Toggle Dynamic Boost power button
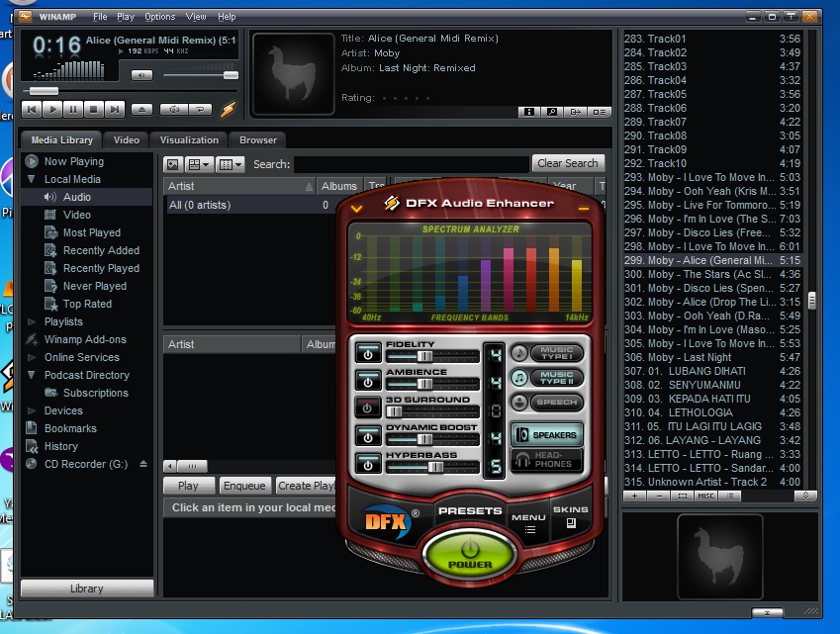 coord(368,436)
